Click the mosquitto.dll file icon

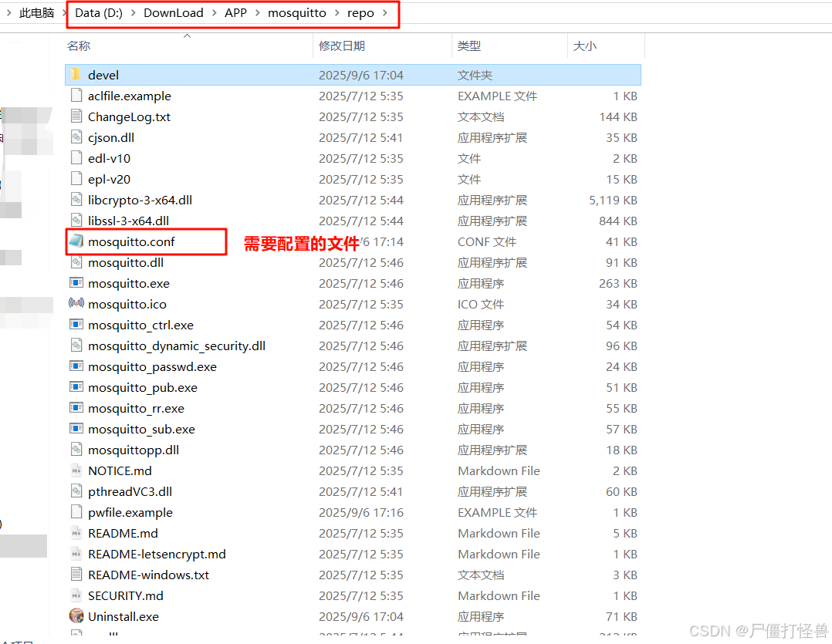coord(76,261)
